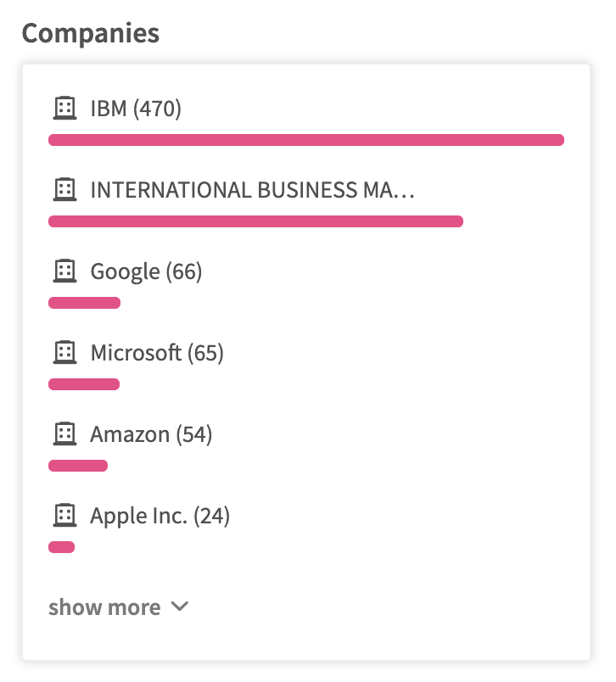Click the building icon beside IBM
The height and width of the screenshot is (682, 616).
(x=64, y=108)
